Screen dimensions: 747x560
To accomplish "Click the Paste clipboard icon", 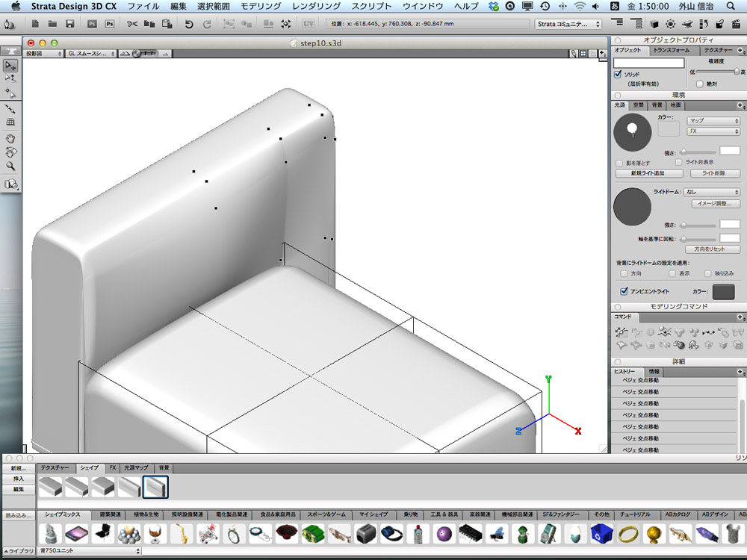I will point(167,23).
